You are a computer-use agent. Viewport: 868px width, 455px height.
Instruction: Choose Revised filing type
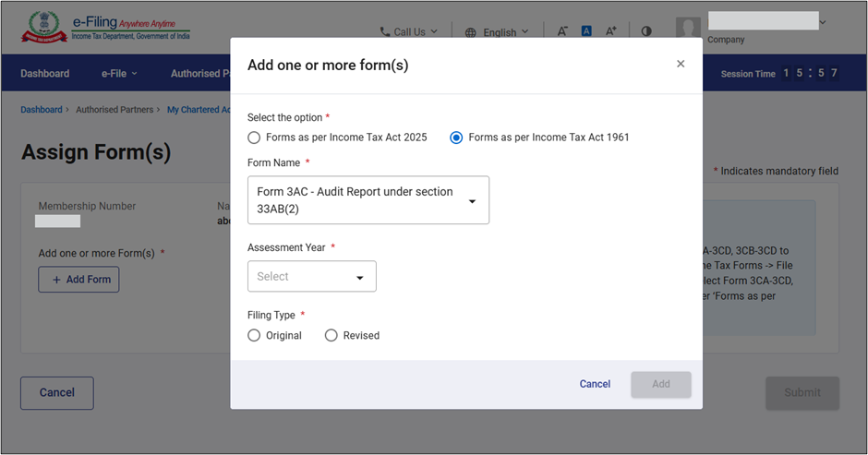coord(332,335)
